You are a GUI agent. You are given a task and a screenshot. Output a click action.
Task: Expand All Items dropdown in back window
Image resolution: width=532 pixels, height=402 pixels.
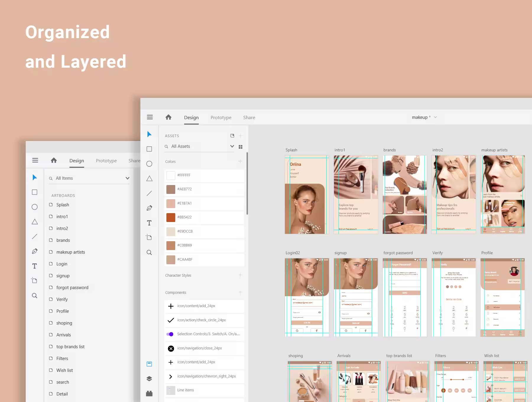point(127,178)
